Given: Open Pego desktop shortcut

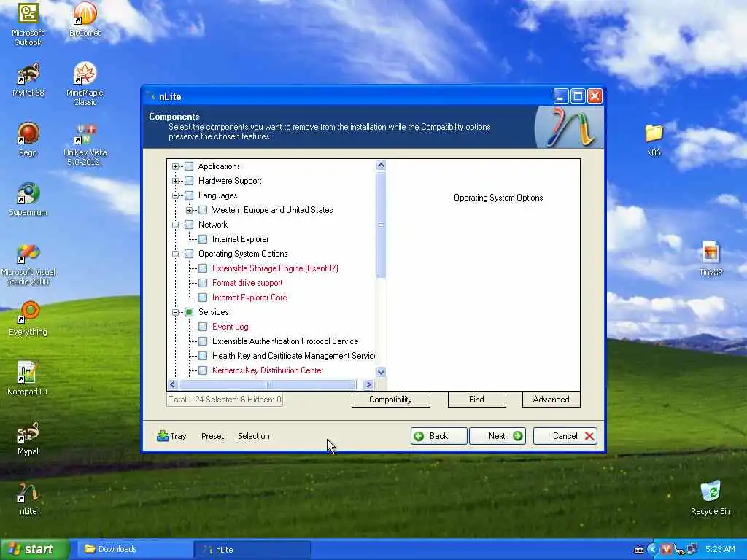Looking at the screenshot, I should pyautogui.click(x=28, y=139).
